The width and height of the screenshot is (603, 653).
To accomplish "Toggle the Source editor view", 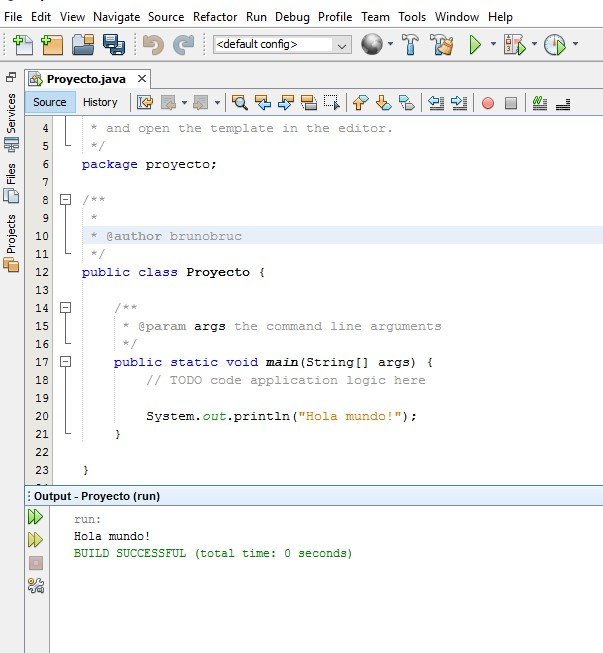I will click(x=50, y=102).
